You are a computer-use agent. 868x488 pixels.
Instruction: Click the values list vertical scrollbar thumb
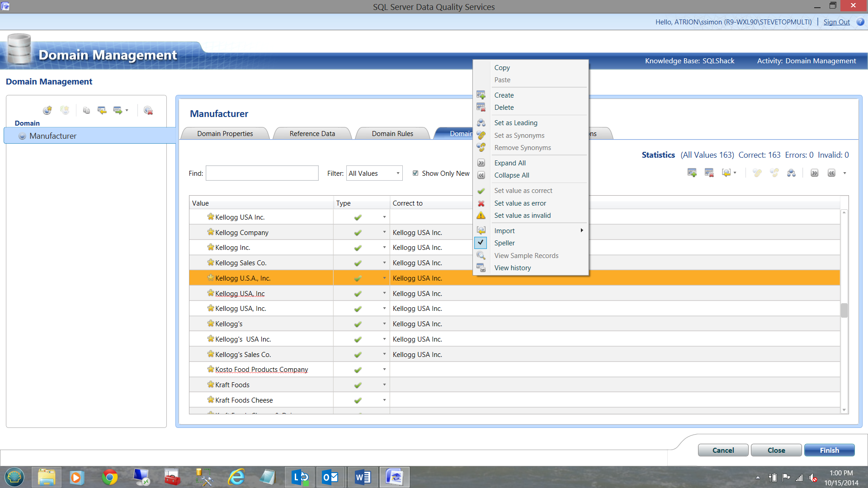(844, 310)
